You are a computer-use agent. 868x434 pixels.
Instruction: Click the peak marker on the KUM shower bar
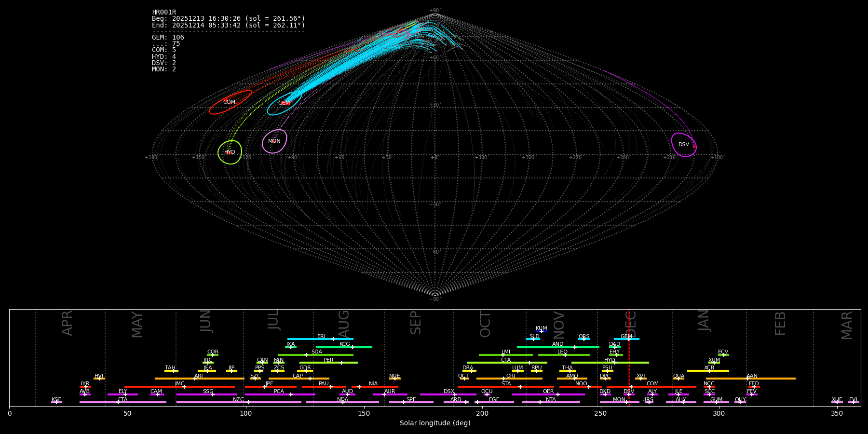coord(542,331)
